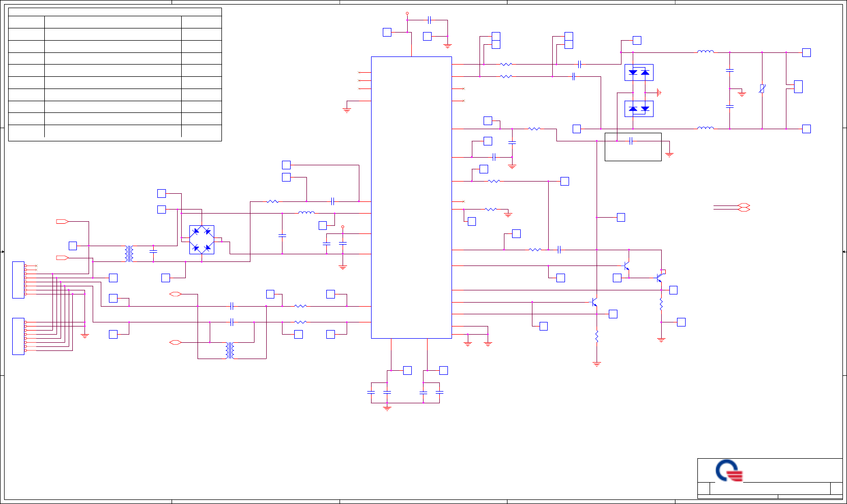Select the bidirectional port above the lower transformer
847x504 pixels.
[176, 294]
